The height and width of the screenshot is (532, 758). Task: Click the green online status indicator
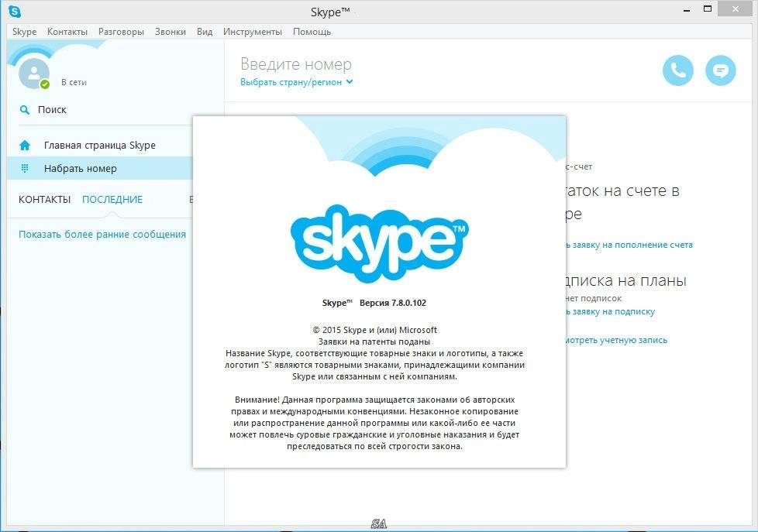point(45,84)
